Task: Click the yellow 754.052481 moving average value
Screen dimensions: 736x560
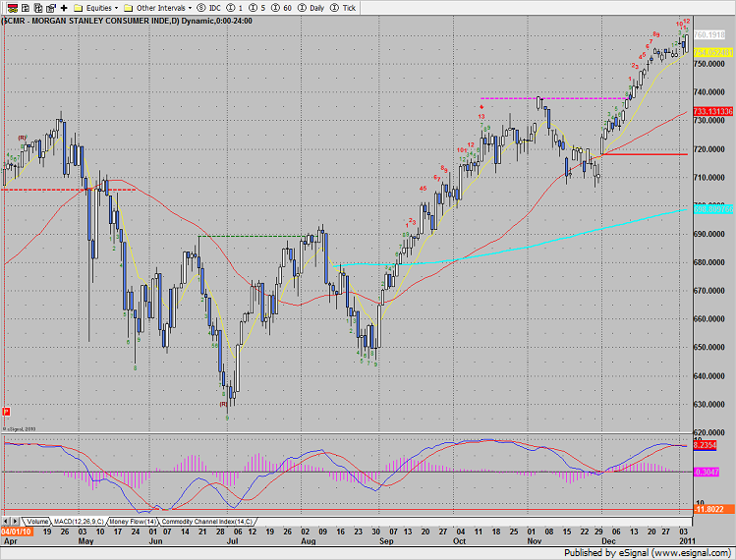Action: coord(713,53)
